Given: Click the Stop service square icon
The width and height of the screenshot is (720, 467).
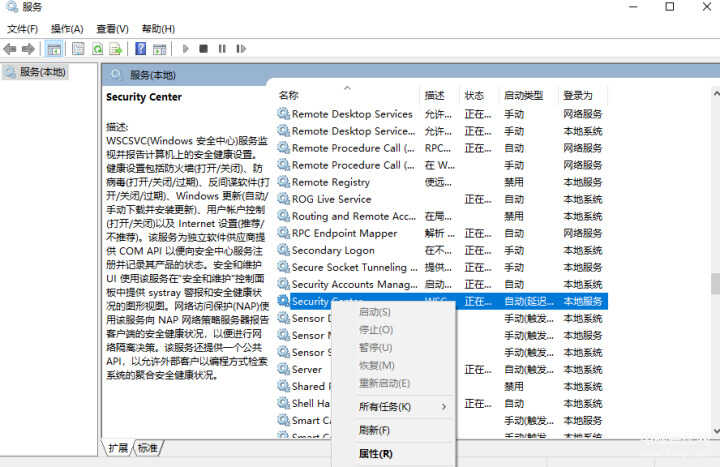Looking at the screenshot, I should pos(204,48).
